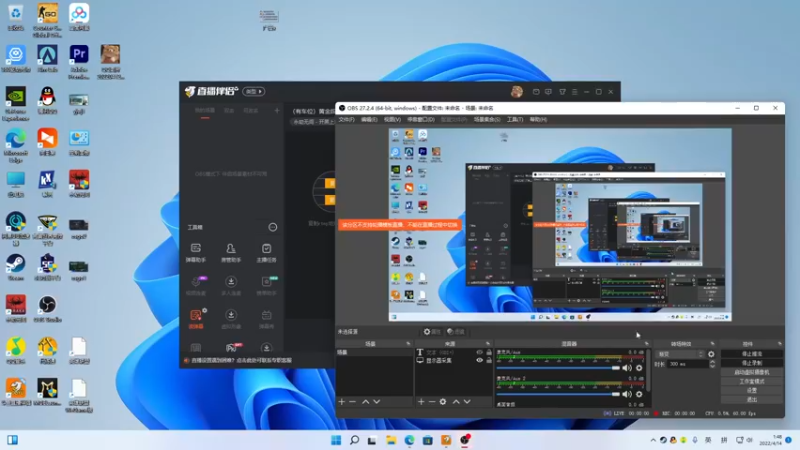This screenshot has width=800, height=450.
Task: Toggle visibility of the text source
Action: point(479,353)
